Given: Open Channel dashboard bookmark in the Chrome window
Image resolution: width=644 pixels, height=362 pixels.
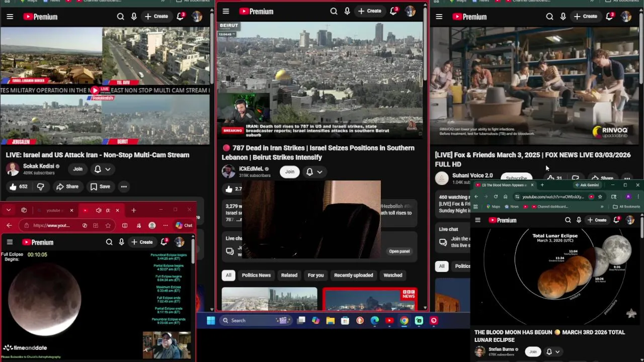Looking at the screenshot, I should pyautogui.click(x=549, y=207).
